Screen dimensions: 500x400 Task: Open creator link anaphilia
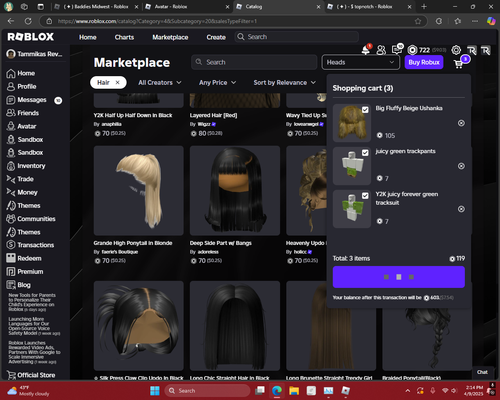111,124
